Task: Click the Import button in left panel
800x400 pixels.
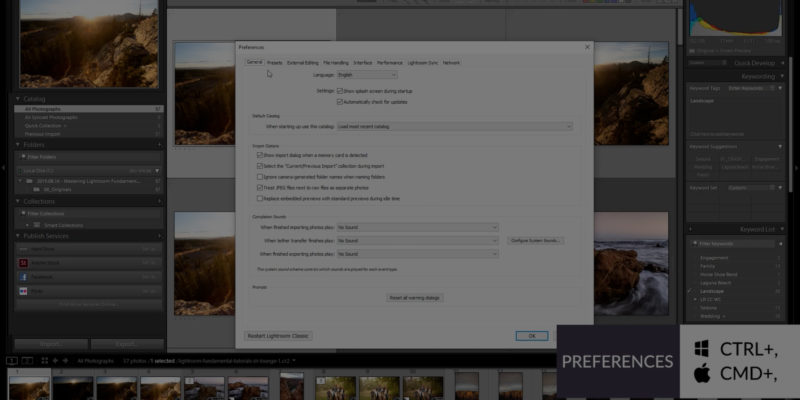Action: (x=51, y=344)
